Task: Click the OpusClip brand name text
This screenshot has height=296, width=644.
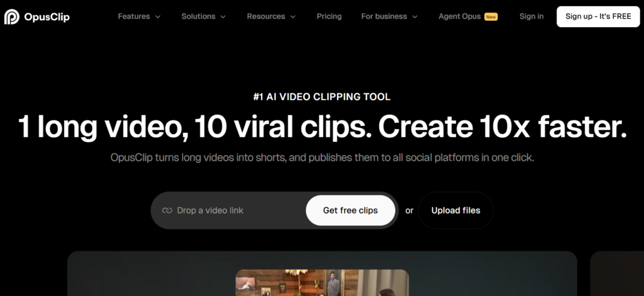Action: (47, 17)
